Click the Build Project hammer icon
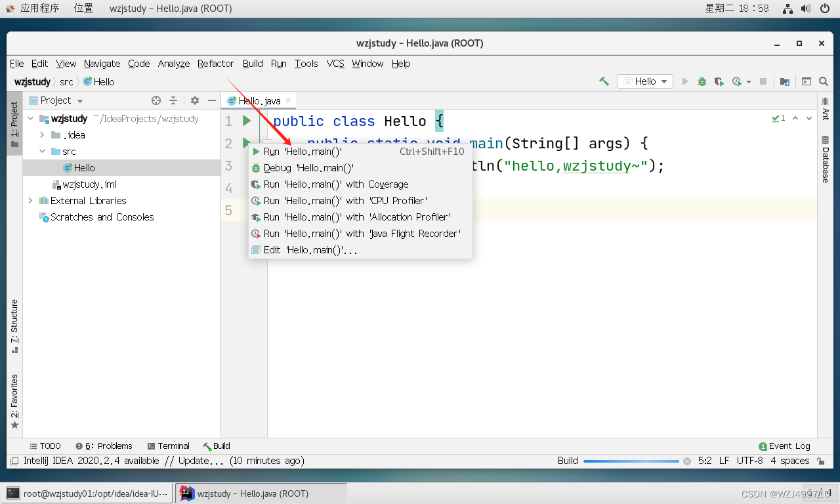Viewport: 840px width, 504px height. point(604,81)
